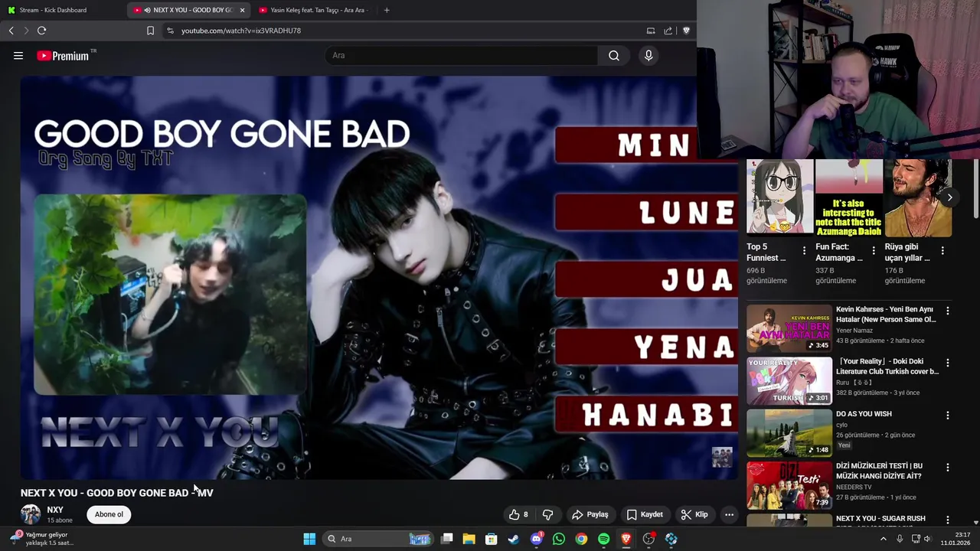
Task: Click the taskbar 'Ara' search box
Action: [x=378, y=539]
